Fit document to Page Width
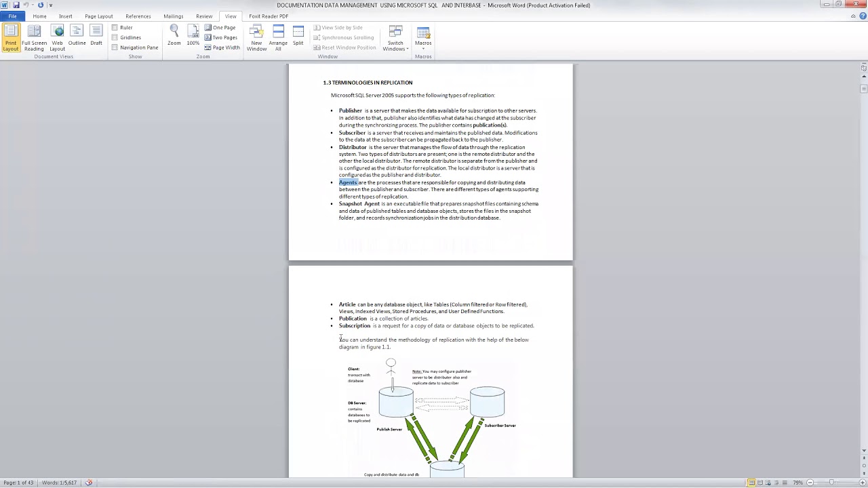This screenshot has width=868, height=488. pyautogui.click(x=222, y=47)
